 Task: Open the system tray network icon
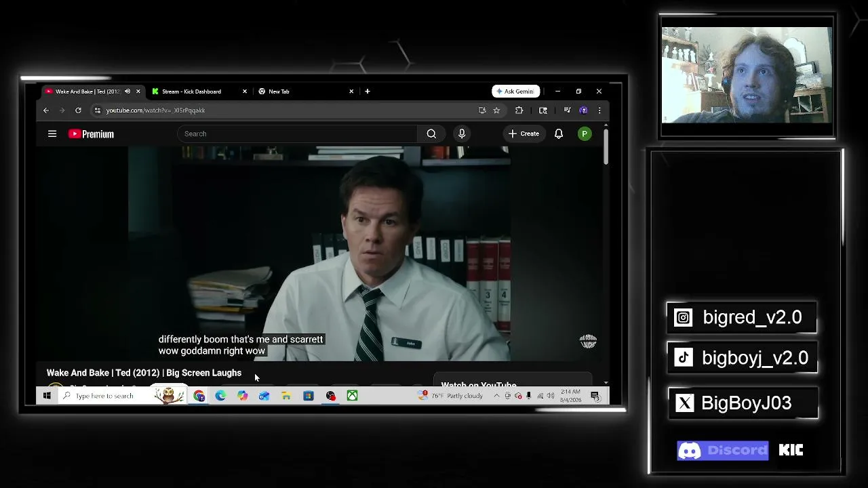coord(540,396)
